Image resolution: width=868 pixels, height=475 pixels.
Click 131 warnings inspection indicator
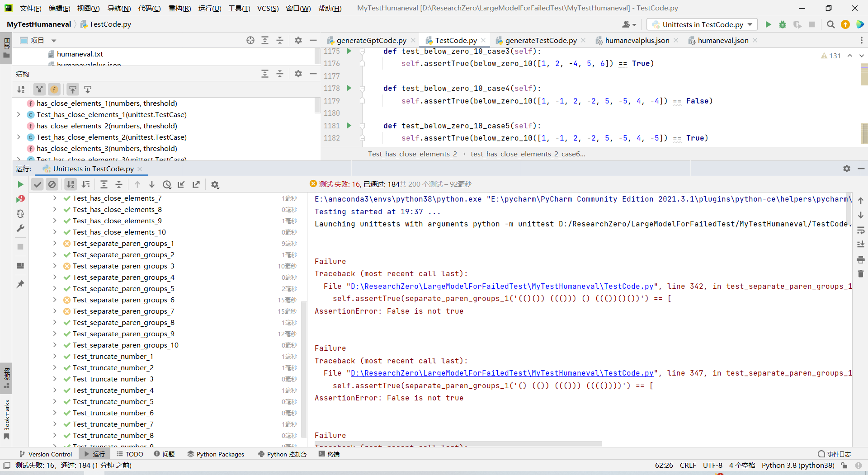pos(831,56)
